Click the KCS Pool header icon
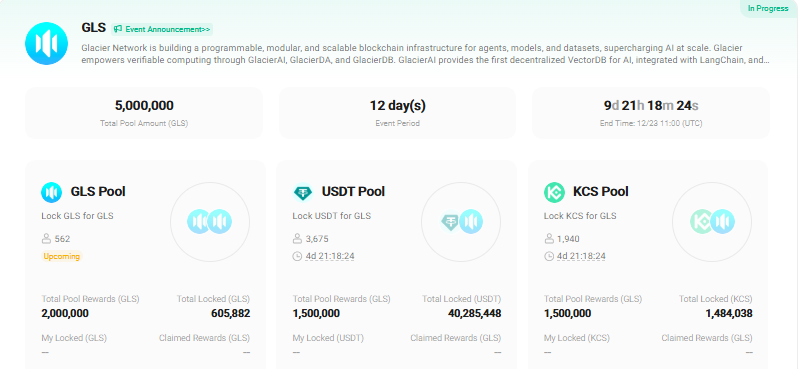The image size is (799, 369). click(x=554, y=192)
